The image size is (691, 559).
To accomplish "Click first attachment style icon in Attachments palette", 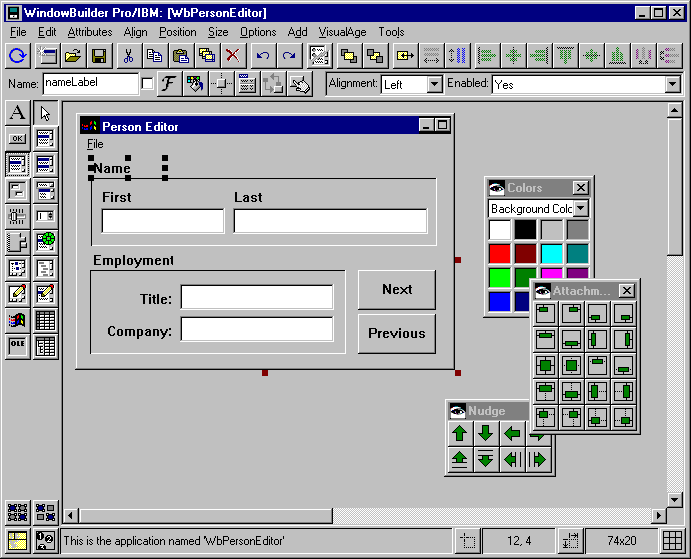I will tap(546, 313).
